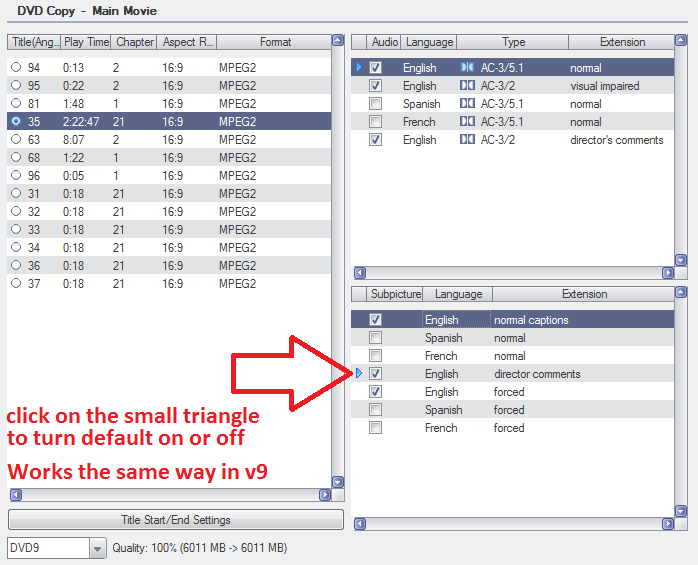This screenshot has height=565, width=698.
Task: Click the 'visual impaired' extension text
Action: pyautogui.click(x=605, y=85)
